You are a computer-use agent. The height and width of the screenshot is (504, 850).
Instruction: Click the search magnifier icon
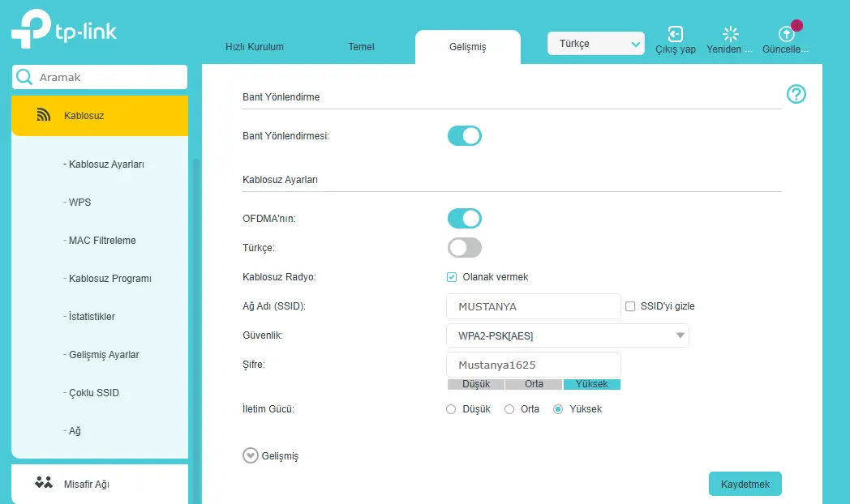pos(24,77)
